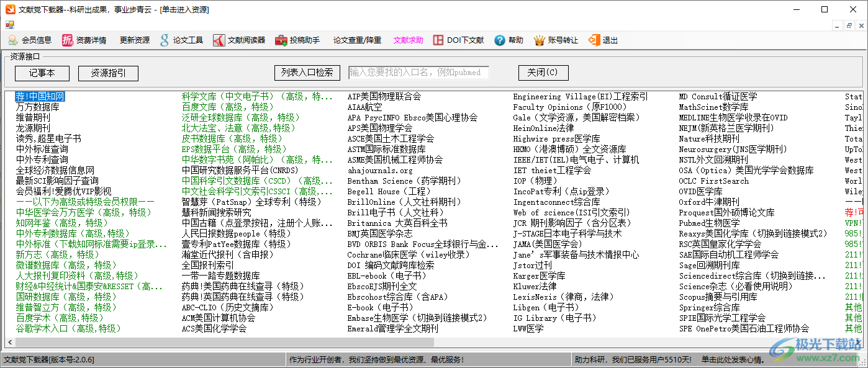Open 帮助 help
Image resolution: width=868 pixels, height=368 pixels.
[509, 40]
